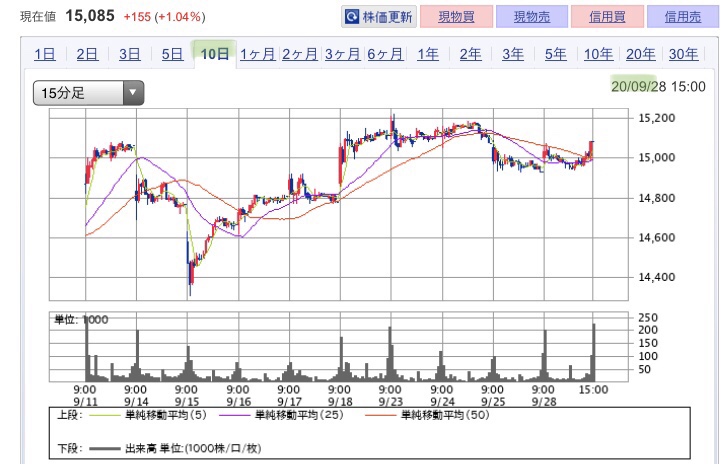Click the 9/15 date axis label
727x464 pixels.
tap(187, 401)
